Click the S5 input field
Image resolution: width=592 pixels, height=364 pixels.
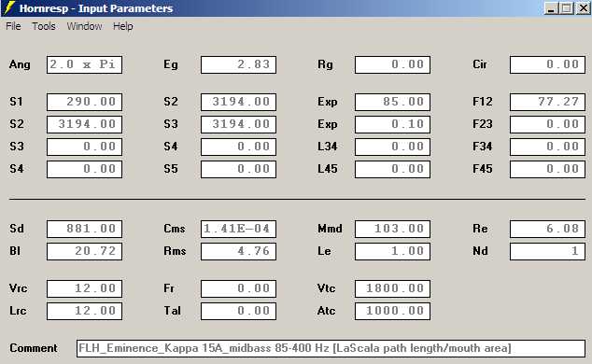[239, 169]
